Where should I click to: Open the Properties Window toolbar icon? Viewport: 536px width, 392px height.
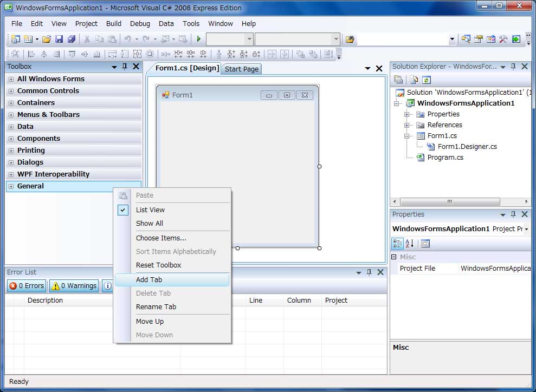coord(478,39)
